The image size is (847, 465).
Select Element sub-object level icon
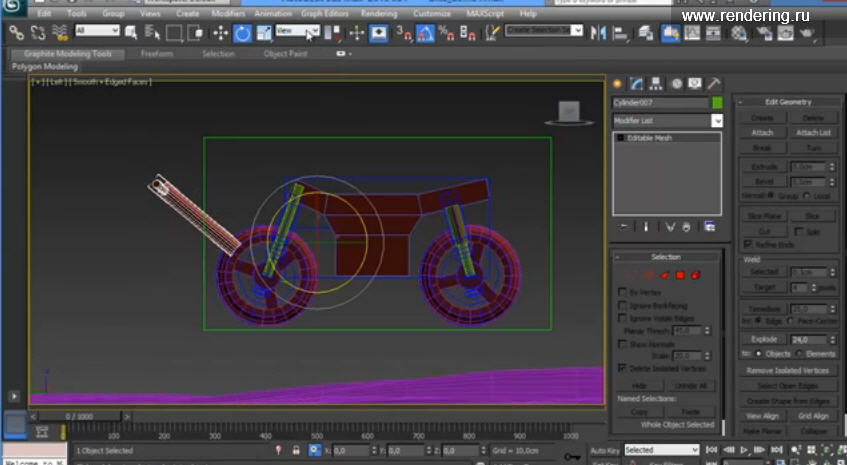tap(696, 275)
